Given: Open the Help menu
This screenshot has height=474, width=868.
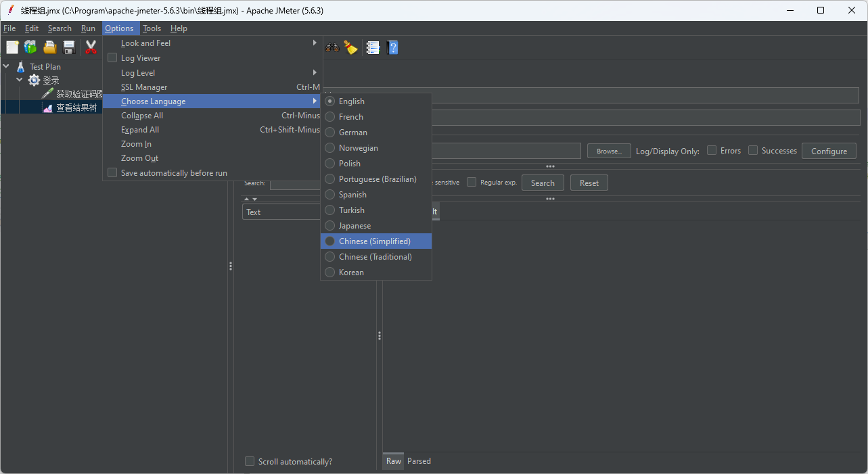Looking at the screenshot, I should (179, 28).
